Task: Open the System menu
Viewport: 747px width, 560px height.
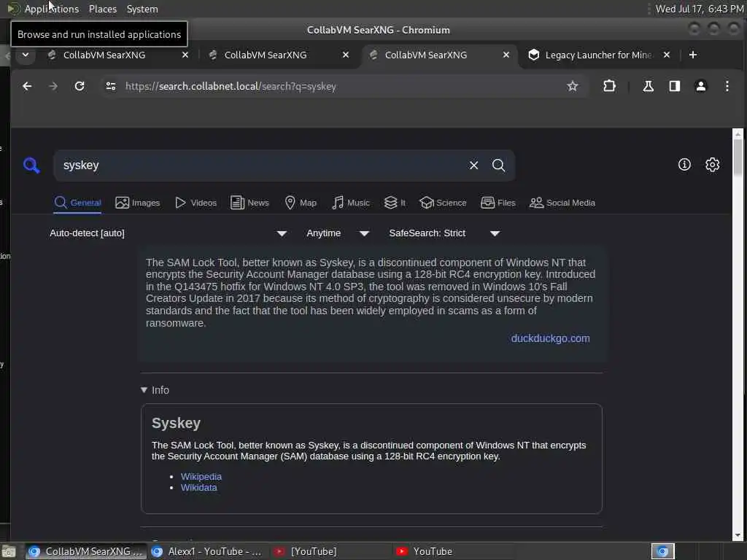Action: click(x=142, y=9)
